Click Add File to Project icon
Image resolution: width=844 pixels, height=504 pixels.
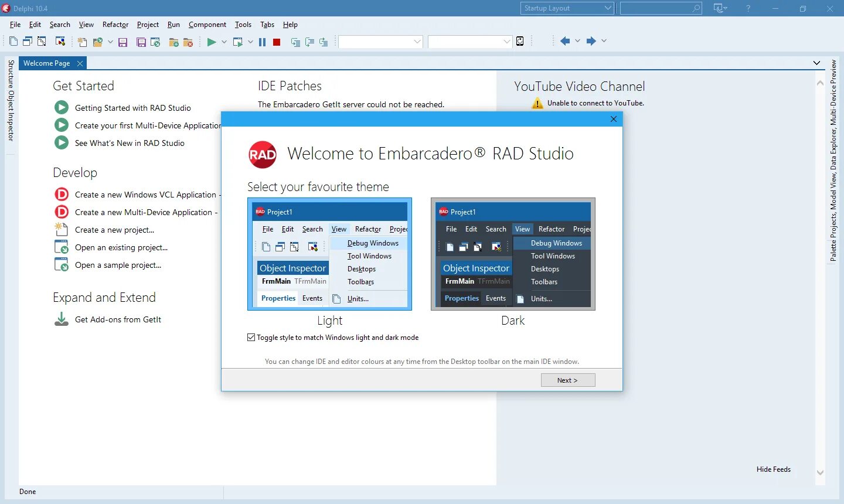coord(173,42)
